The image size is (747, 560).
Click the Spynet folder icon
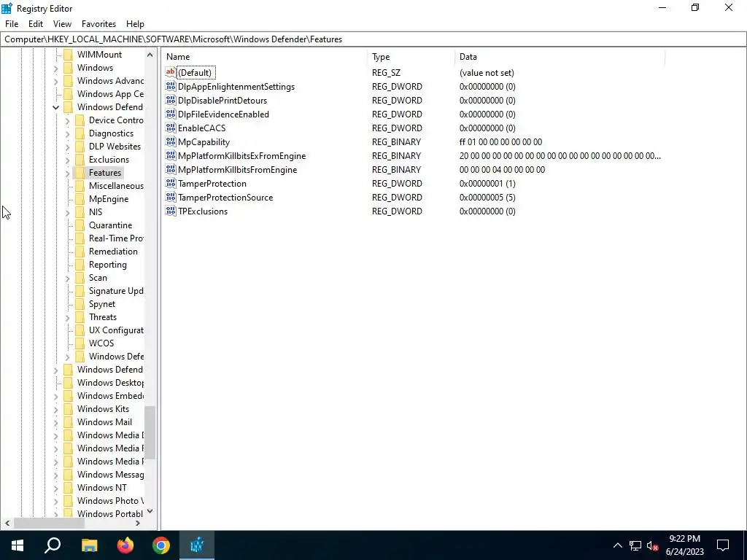coord(80,304)
